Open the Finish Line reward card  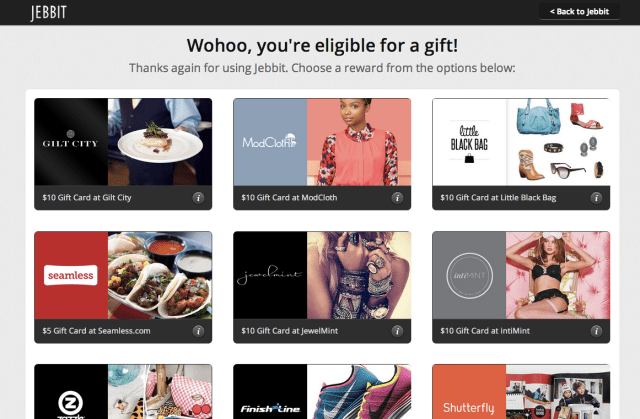point(322,392)
